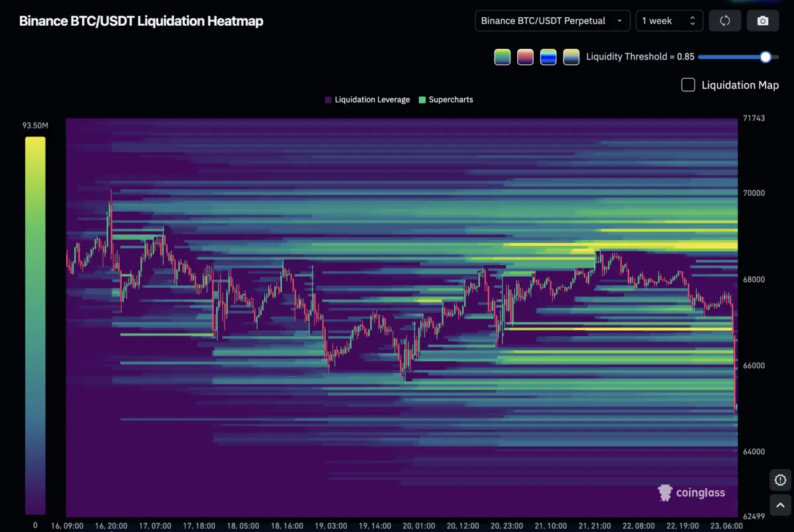Open the alert badge icon button
Image resolution: width=794 pixels, height=532 pixels.
(780, 480)
